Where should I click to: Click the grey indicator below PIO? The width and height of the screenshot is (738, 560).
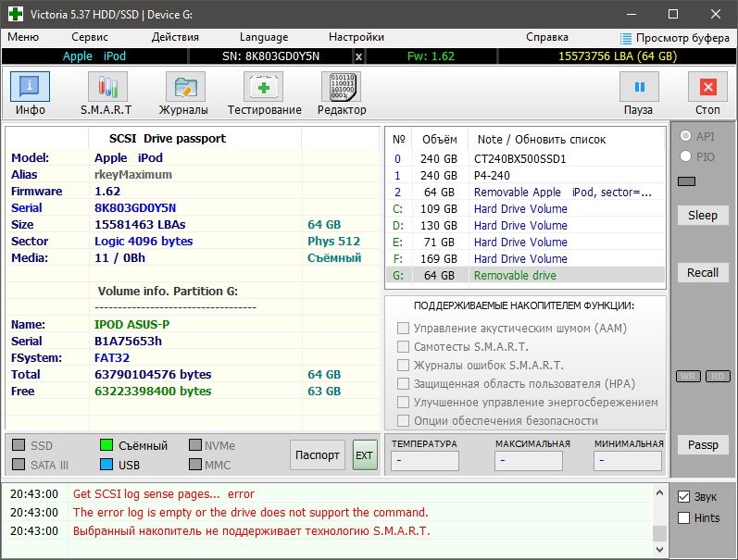point(686,181)
